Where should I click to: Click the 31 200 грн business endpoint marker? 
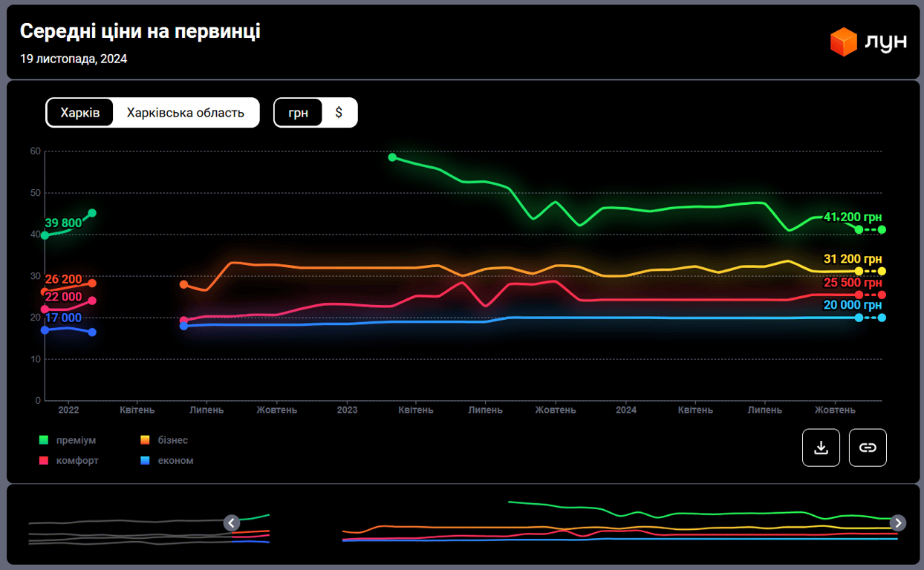(882, 271)
